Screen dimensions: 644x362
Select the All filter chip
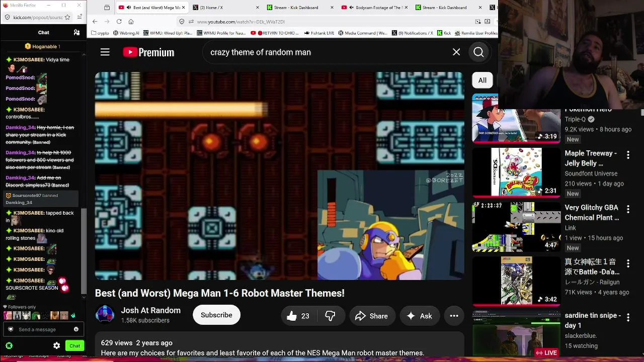pos(482,80)
